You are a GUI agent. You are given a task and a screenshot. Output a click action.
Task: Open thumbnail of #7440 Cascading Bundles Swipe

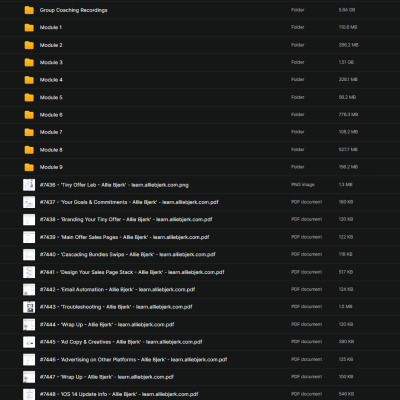[x=29, y=254]
